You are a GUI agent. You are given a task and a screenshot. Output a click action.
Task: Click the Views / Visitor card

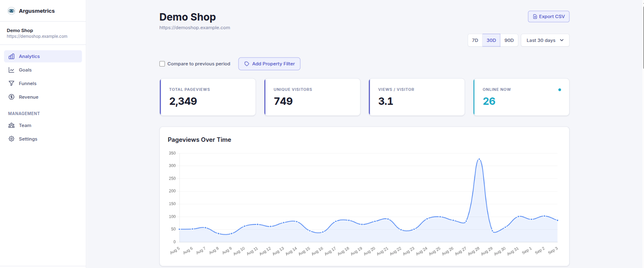tap(416, 97)
